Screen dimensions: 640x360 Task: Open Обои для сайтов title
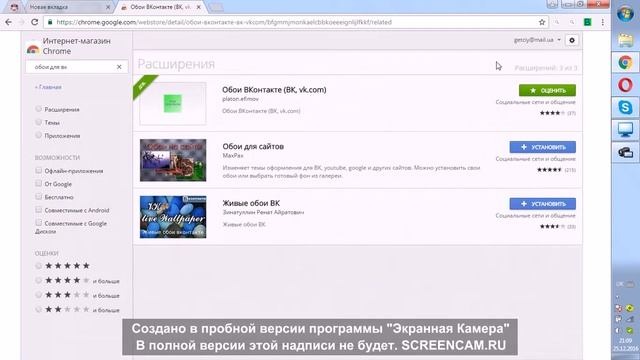click(x=253, y=147)
